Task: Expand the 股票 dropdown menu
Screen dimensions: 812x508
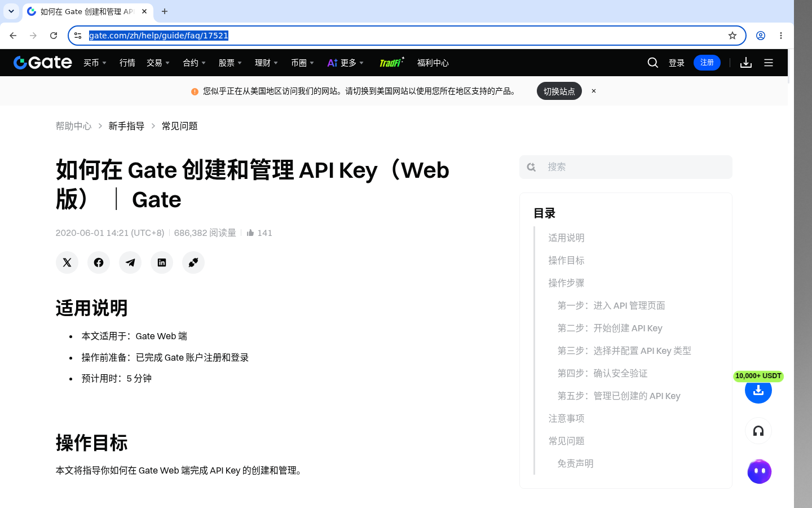Action: (x=230, y=63)
